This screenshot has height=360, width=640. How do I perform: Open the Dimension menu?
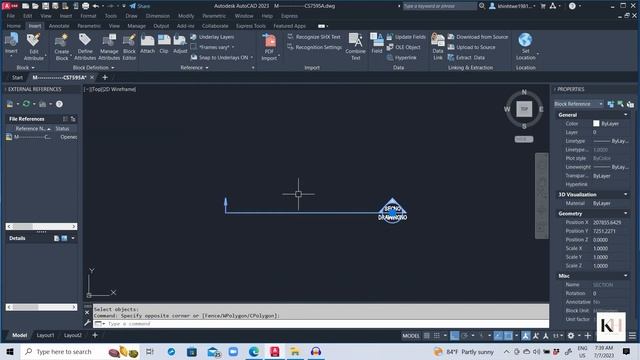coord(158,16)
